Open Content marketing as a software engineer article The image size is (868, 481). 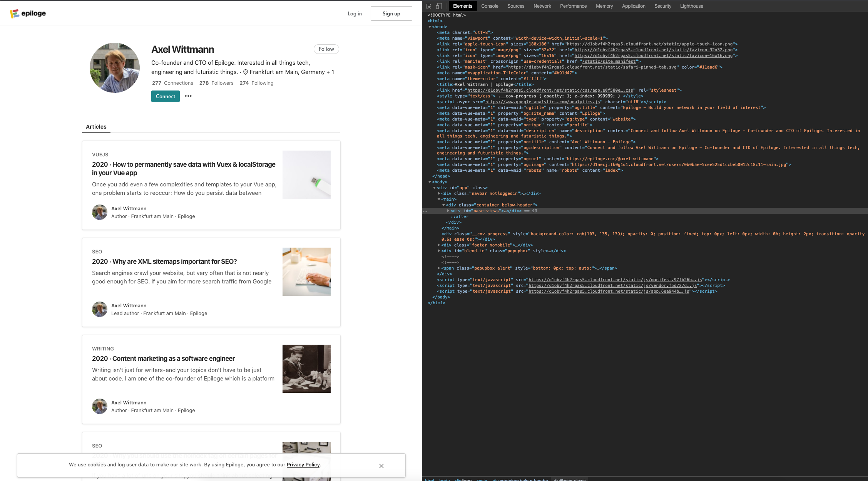163,359
